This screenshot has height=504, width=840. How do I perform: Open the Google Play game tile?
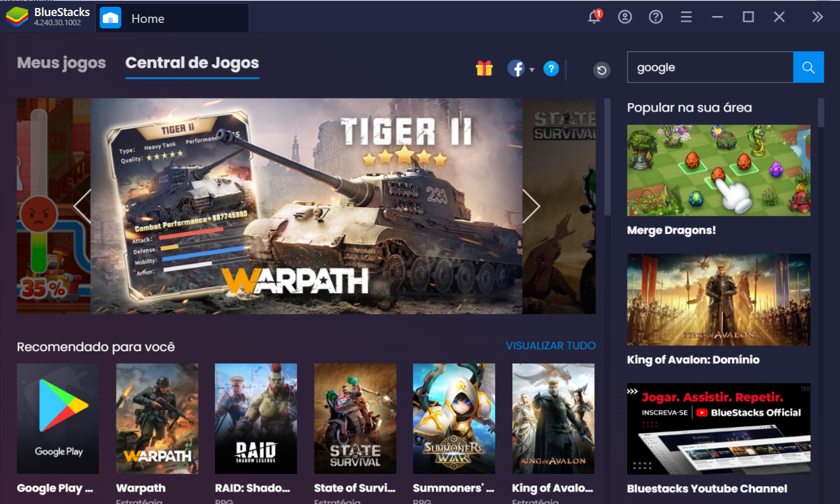(x=58, y=419)
